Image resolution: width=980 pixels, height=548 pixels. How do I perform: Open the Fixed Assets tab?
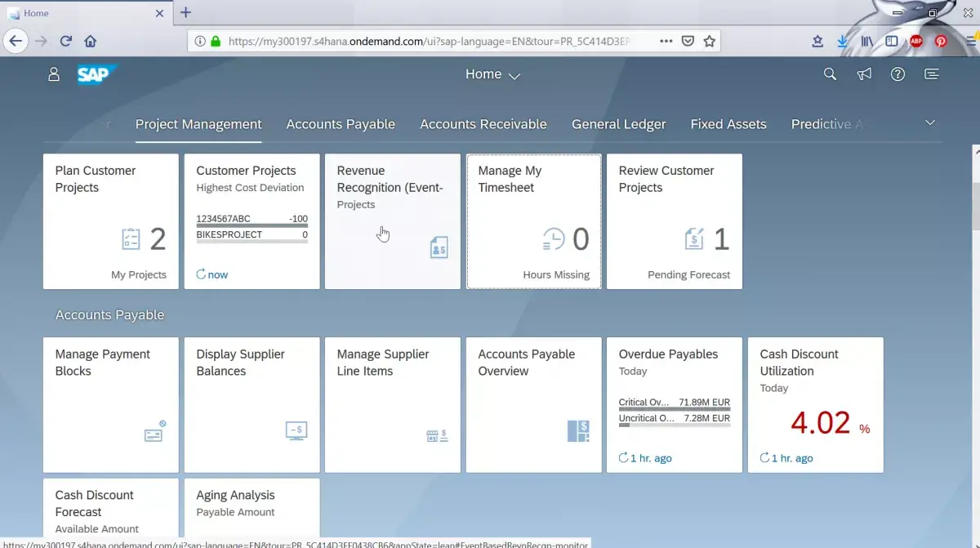coord(728,124)
